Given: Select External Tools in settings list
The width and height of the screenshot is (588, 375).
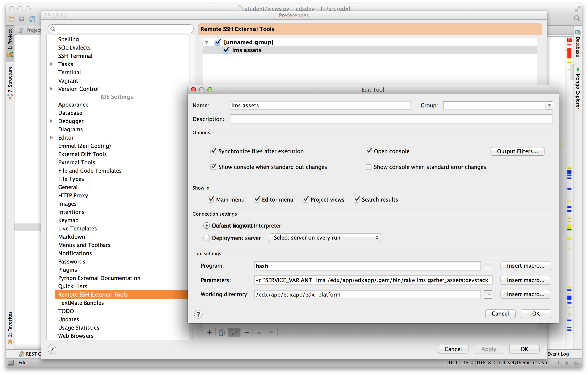Looking at the screenshot, I should tap(76, 162).
